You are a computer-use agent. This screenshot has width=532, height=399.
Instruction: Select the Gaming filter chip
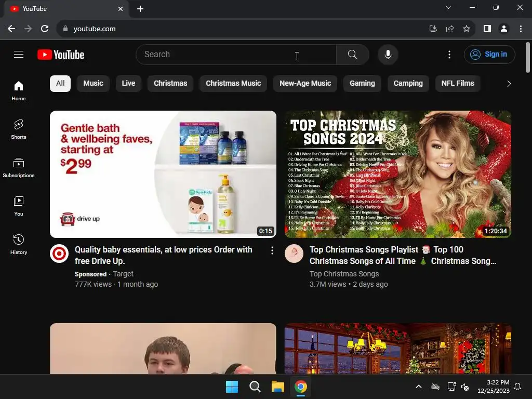[x=362, y=84]
